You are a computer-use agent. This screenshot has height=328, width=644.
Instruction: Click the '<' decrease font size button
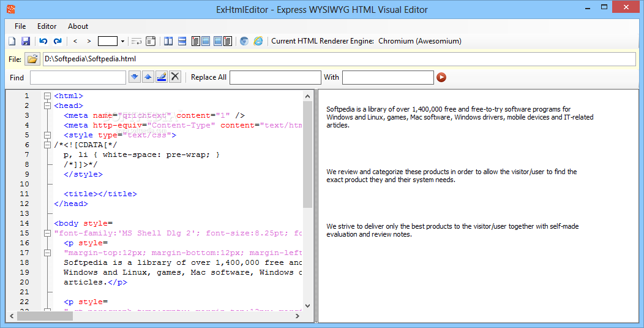click(x=75, y=41)
